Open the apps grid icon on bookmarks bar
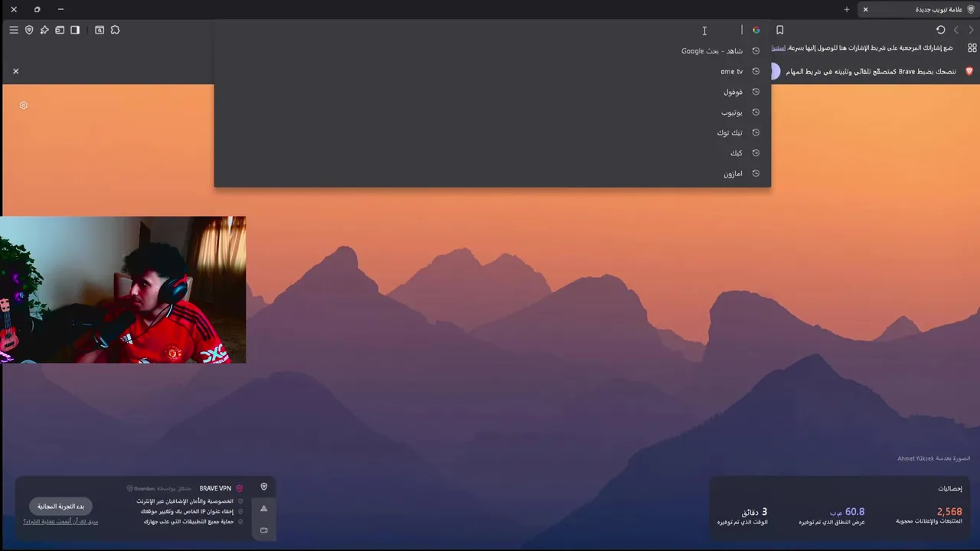This screenshot has width=980, height=551. [972, 47]
